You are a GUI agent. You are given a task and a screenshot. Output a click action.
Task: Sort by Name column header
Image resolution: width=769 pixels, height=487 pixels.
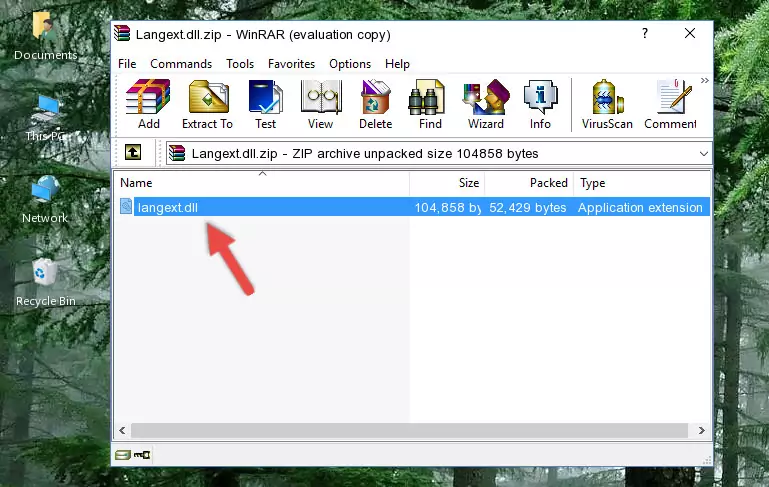click(x=262, y=183)
